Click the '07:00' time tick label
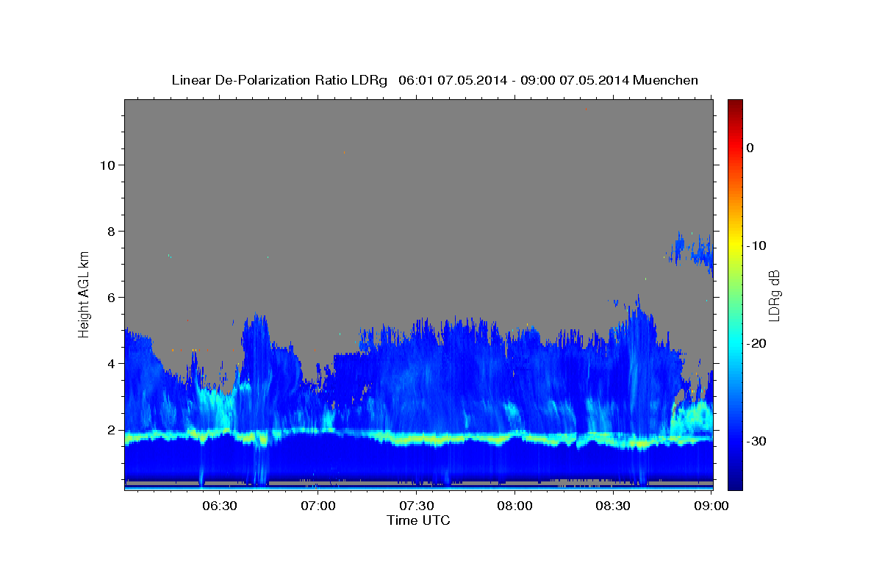The width and height of the screenshot is (882, 588). pos(319,506)
